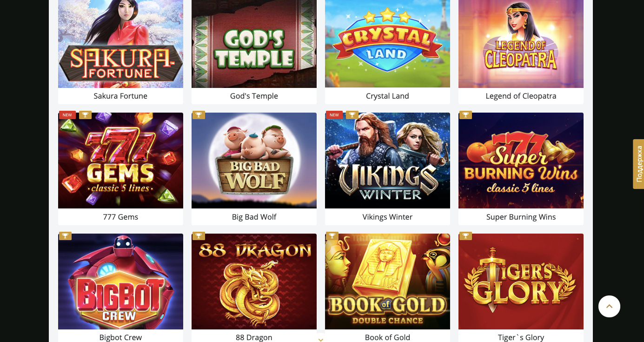The image size is (644, 342).
Task: Open the Tiger's Glory game thumbnail
Action: (x=521, y=282)
